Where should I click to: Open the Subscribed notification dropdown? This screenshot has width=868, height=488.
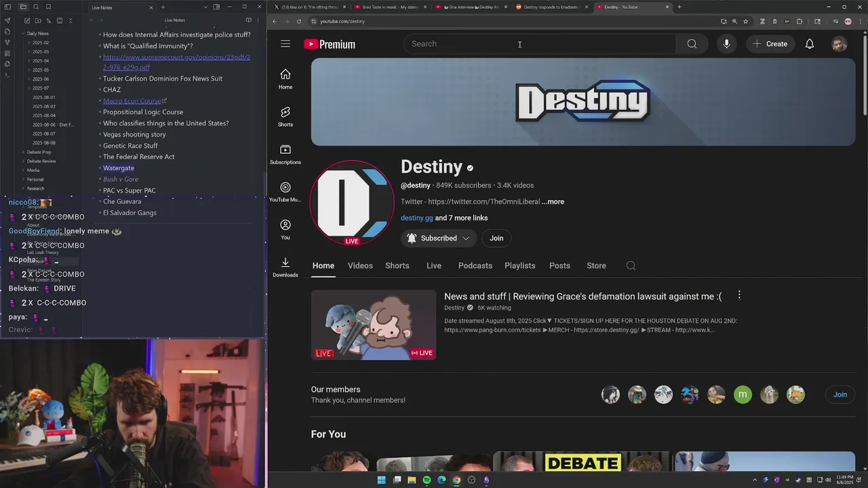coord(439,238)
